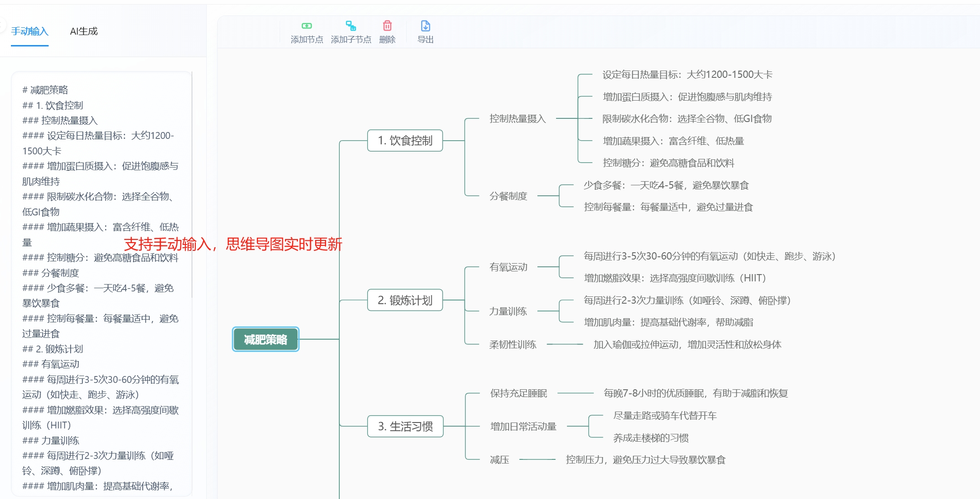The width and height of the screenshot is (980, 499).
Task: Click the '## 1. 饮食控制' editor line
Action: click(x=53, y=106)
